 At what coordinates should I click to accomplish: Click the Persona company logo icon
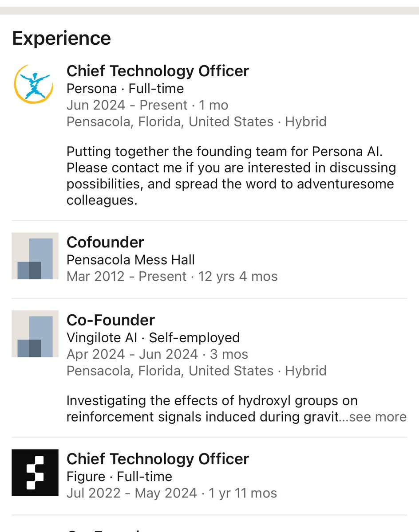35,84
